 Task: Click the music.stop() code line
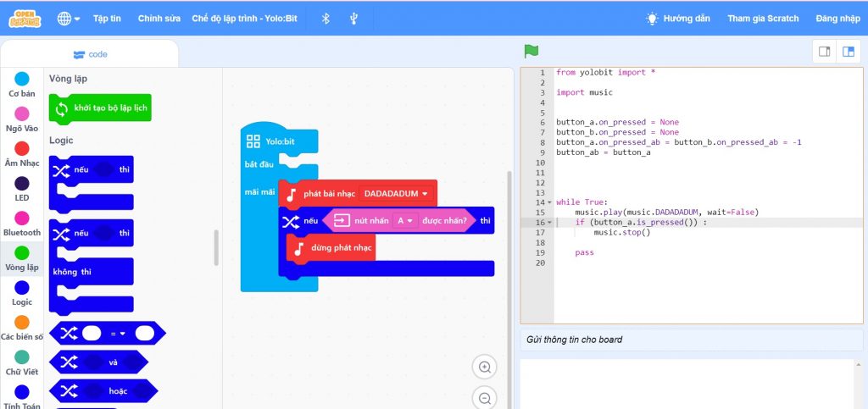pyautogui.click(x=621, y=233)
